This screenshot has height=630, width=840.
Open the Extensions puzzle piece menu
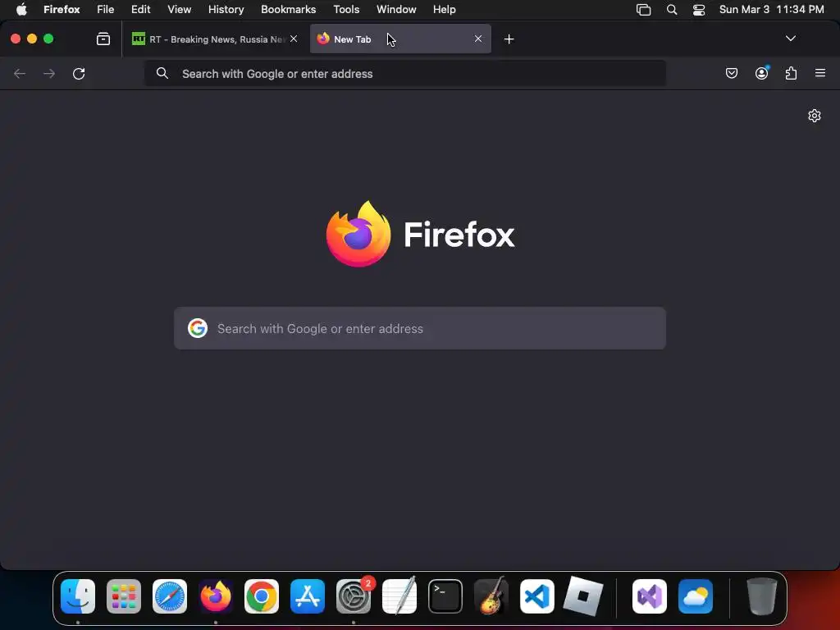(791, 73)
